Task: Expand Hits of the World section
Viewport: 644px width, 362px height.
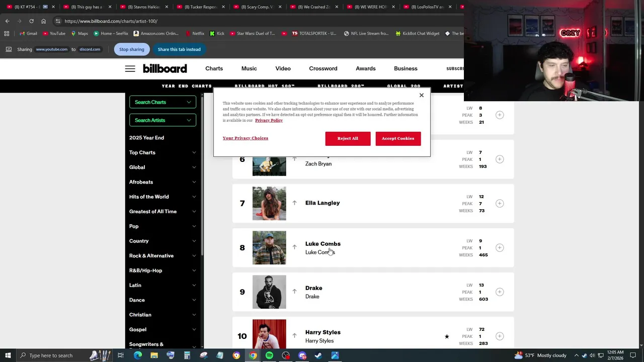Action: (194, 197)
